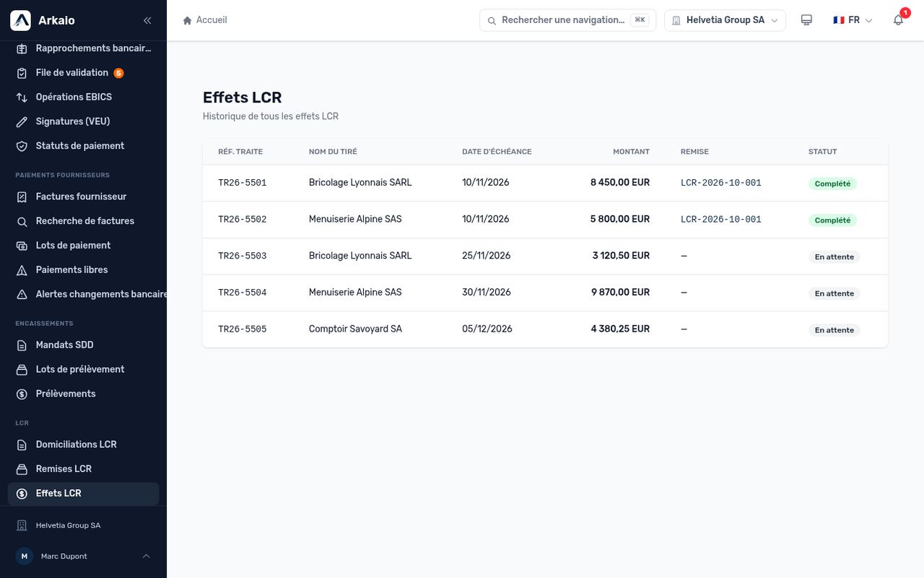Click the STATUT column header
The width and height of the screenshot is (924, 578).
(822, 152)
